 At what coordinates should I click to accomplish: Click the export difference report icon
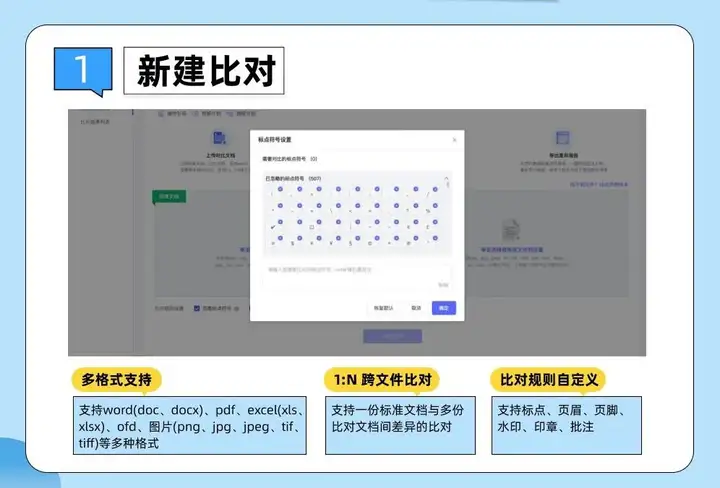pos(562,138)
